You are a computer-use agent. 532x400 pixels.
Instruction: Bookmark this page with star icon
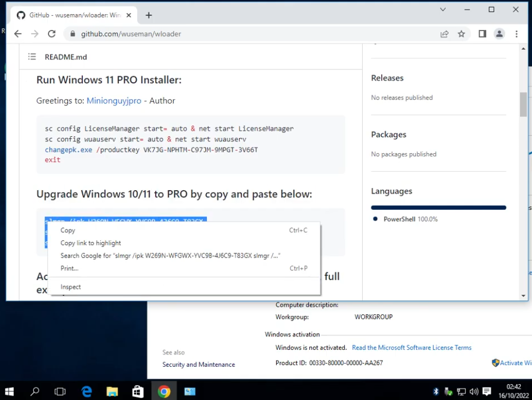coord(461,34)
